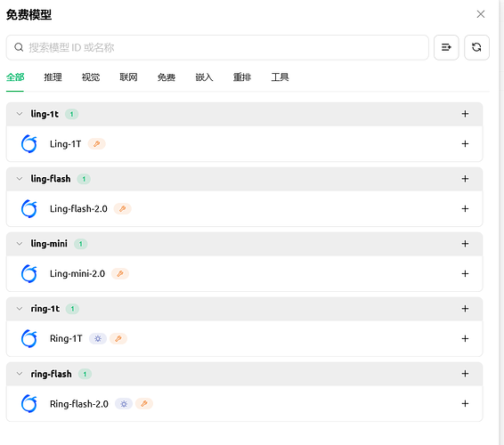
Task: Click the count badge on ring-flash
Action: point(85,374)
